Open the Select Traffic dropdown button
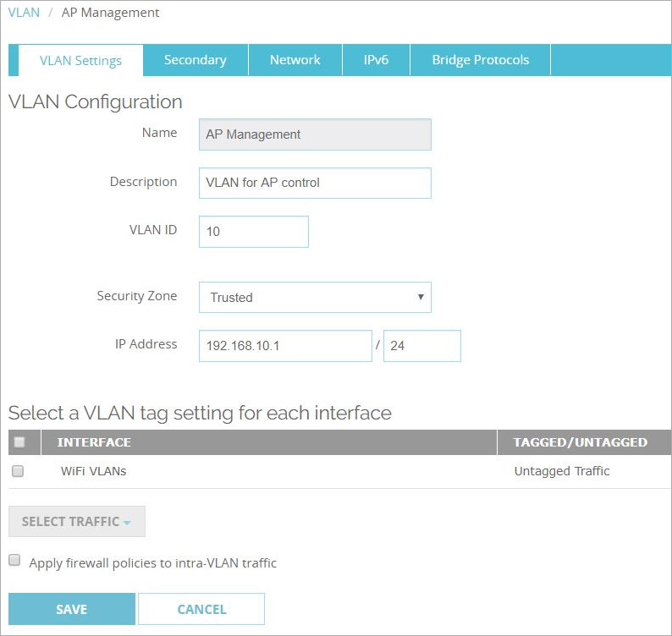 [x=76, y=522]
